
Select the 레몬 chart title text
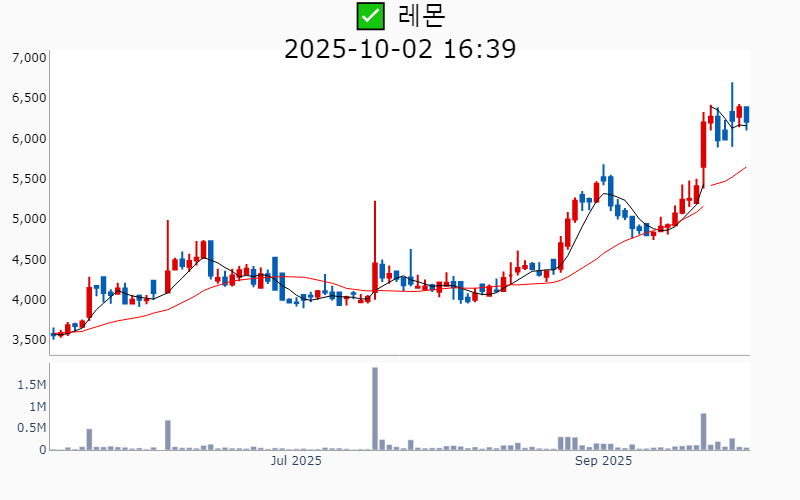click(421, 15)
